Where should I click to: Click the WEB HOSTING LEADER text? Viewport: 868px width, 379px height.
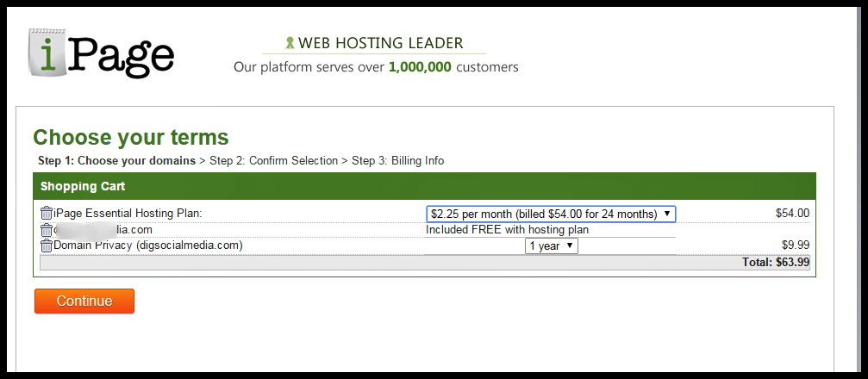(381, 42)
